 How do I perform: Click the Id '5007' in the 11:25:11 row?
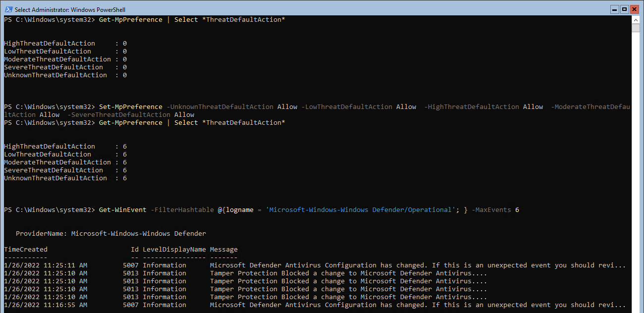pyautogui.click(x=131, y=265)
